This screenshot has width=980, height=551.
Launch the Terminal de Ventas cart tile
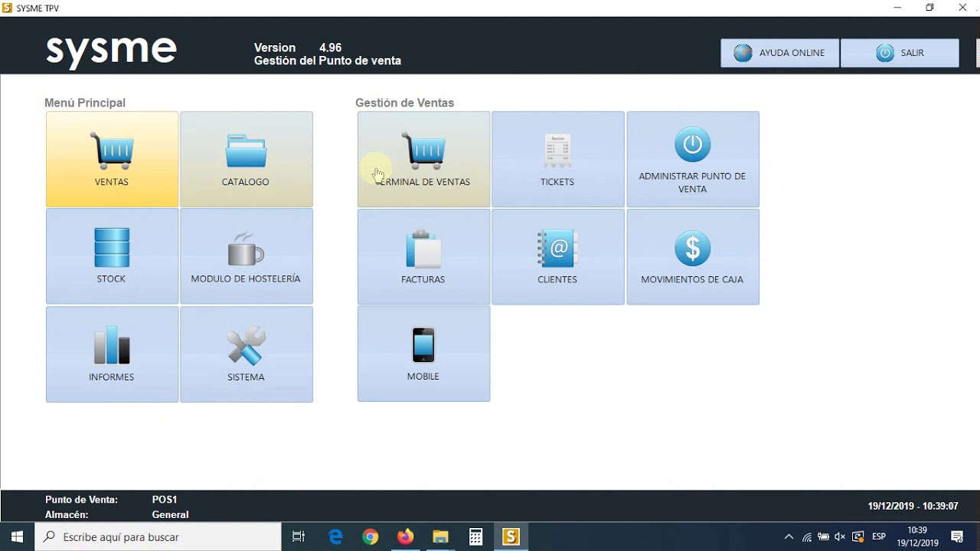pos(423,159)
